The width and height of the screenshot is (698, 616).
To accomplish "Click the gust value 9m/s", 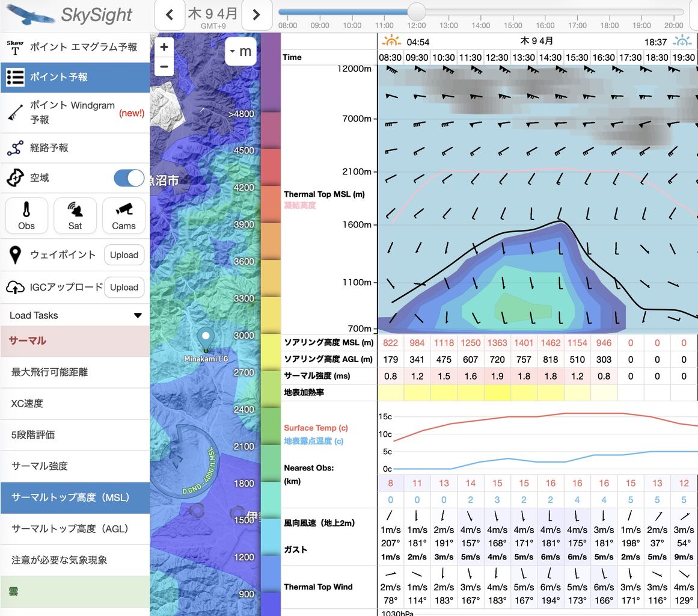I will click(684, 557).
